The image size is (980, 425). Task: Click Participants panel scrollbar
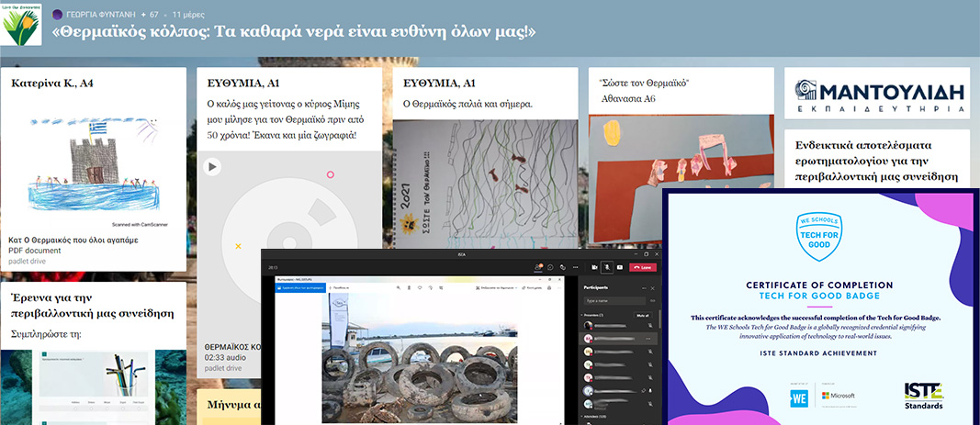(x=660, y=319)
